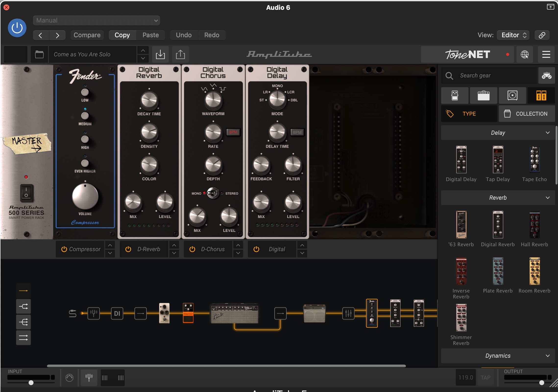Toggle BPM sync on Digital Chorus
558x392 pixels.
tap(233, 132)
